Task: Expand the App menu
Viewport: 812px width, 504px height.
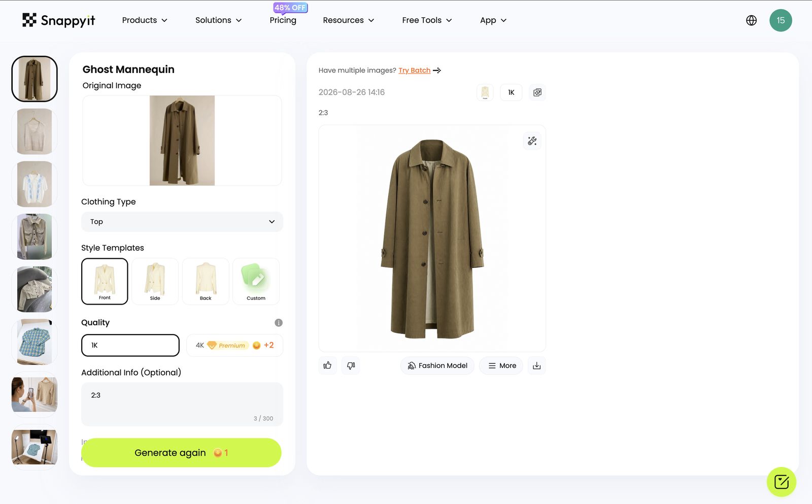Action: tap(493, 20)
